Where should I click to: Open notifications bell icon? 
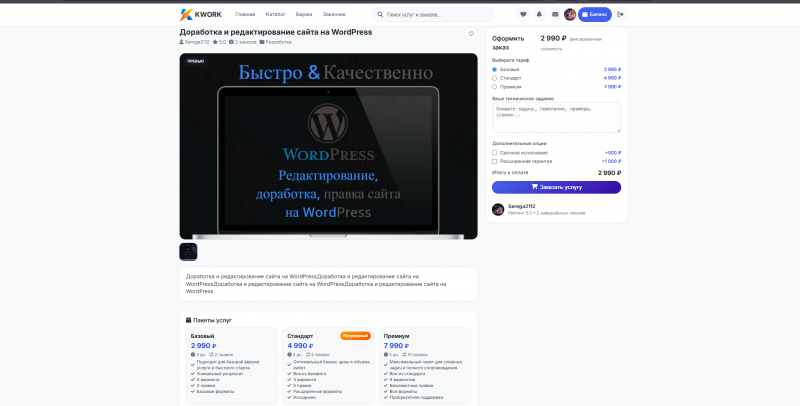click(x=539, y=15)
